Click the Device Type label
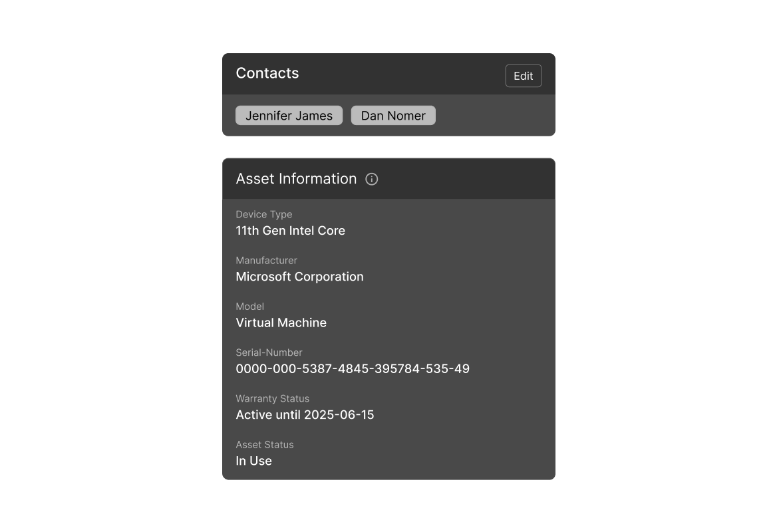This screenshot has height=532, width=777. tap(264, 215)
